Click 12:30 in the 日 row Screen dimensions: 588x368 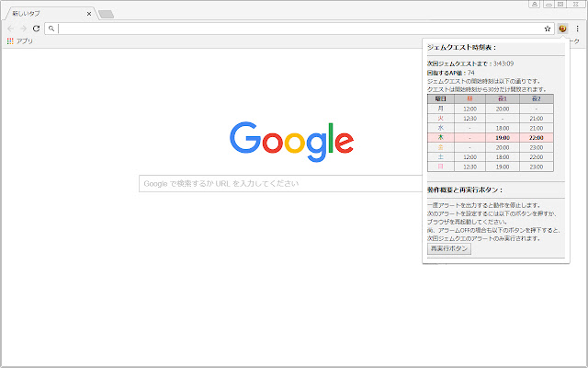click(x=469, y=167)
